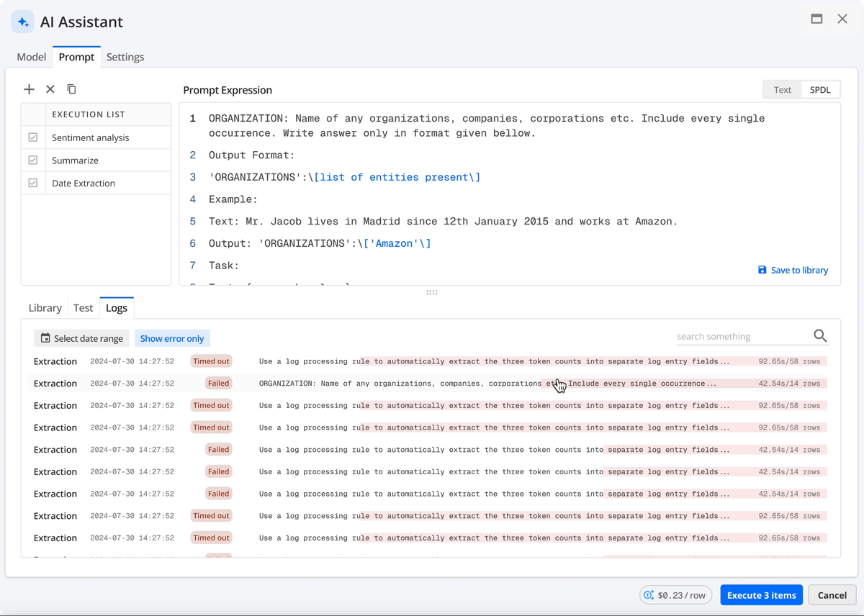Switch to the Logs tab
The image size is (864, 616).
[x=117, y=308]
